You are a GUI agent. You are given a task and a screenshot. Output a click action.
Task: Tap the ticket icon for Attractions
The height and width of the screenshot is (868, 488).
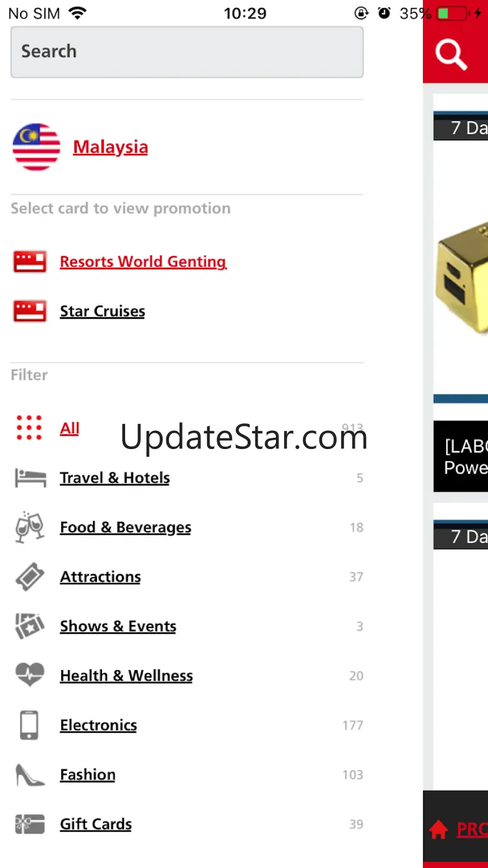(x=29, y=577)
